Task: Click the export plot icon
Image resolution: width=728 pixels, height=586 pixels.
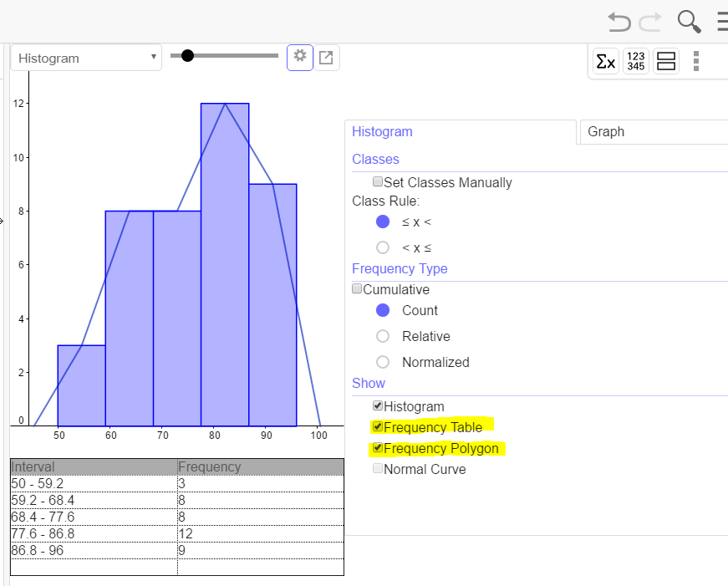Action: click(327, 58)
